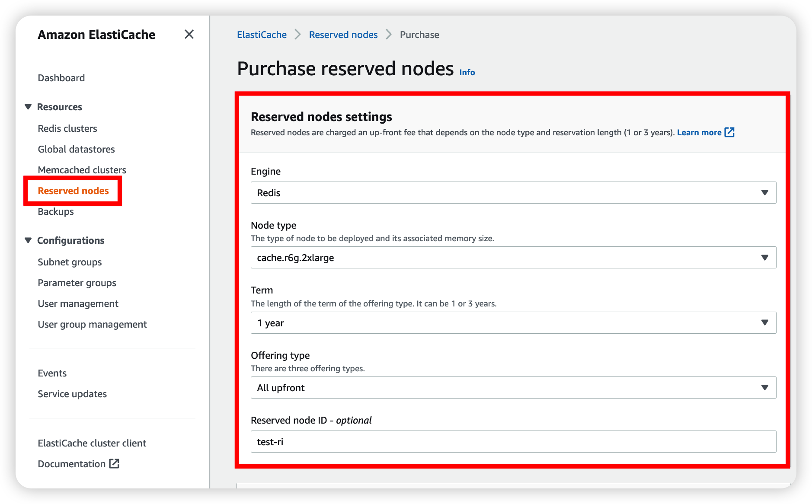The width and height of the screenshot is (812, 504).
Task: Open the Documentation link
Action: click(72, 464)
